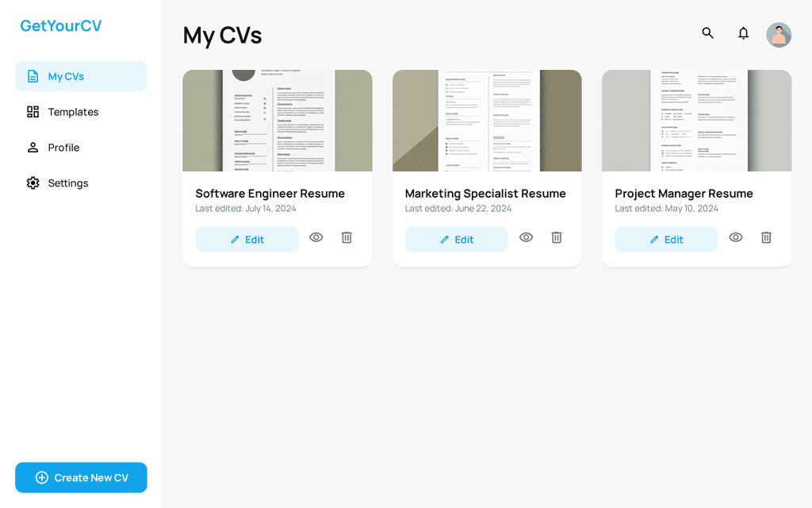Select the Project Manager Resume thumbnail image

tap(696, 121)
